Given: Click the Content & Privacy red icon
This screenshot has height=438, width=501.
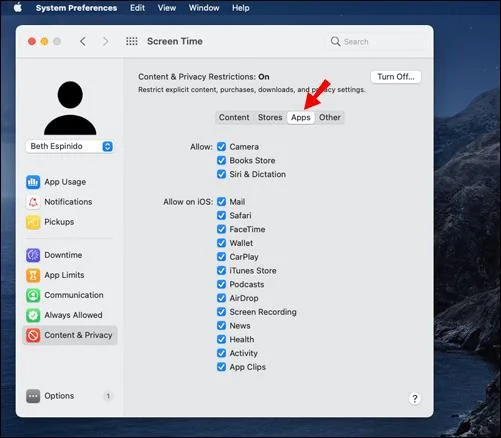Looking at the screenshot, I should [x=33, y=335].
